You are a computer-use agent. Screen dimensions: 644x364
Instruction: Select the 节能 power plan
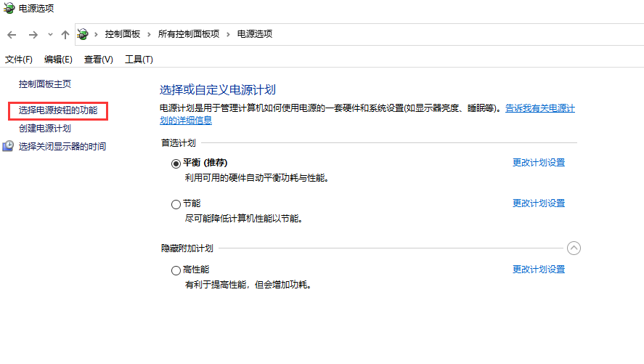tap(176, 204)
